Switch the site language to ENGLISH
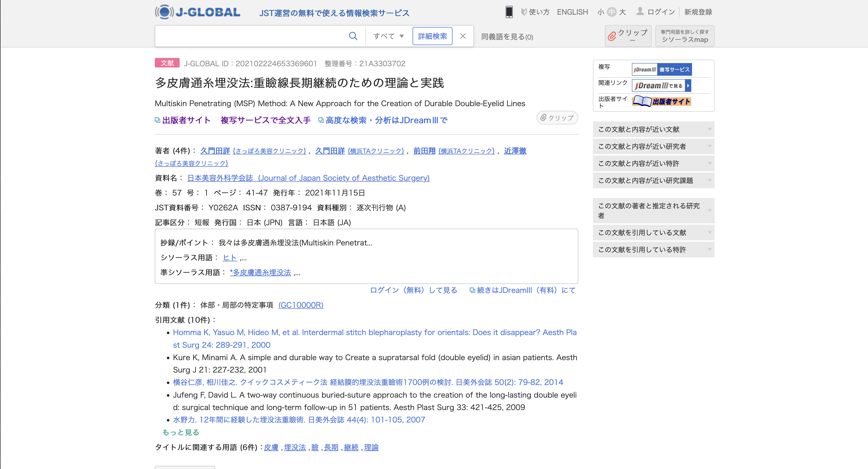The width and height of the screenshot is (868, 469). tap(572, 12)
